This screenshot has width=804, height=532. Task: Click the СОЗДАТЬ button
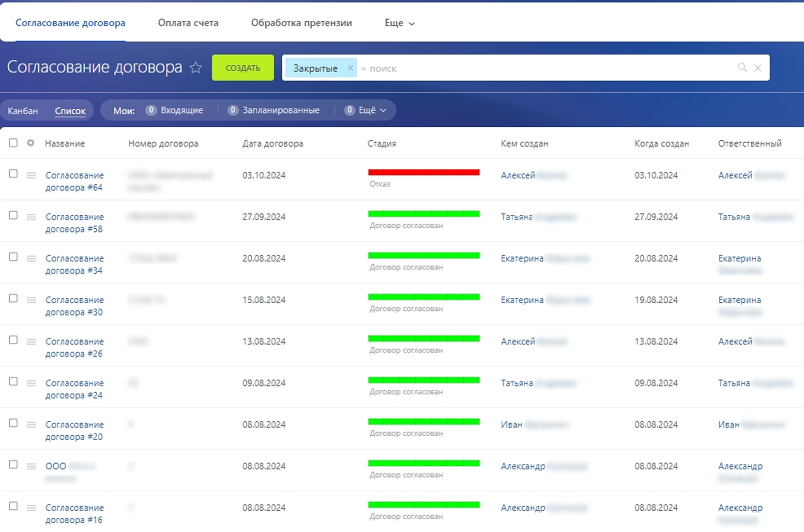pos(243,68)
